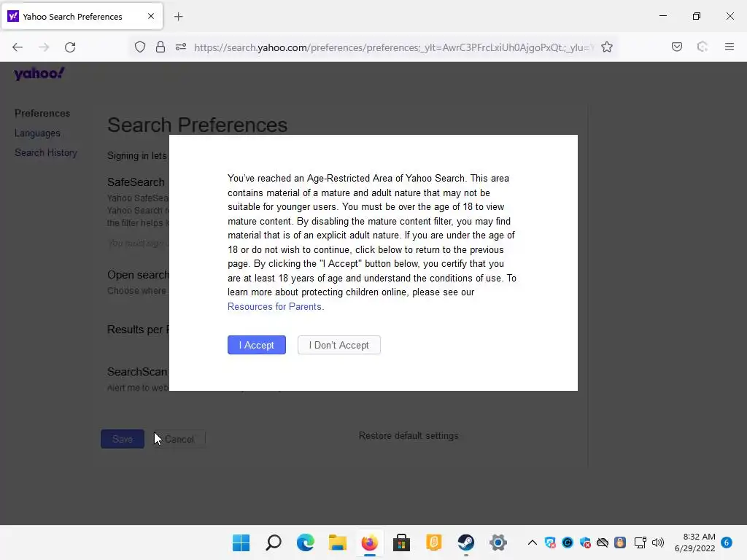
Task: Go back using the browser back arrow
Action: 18,47
